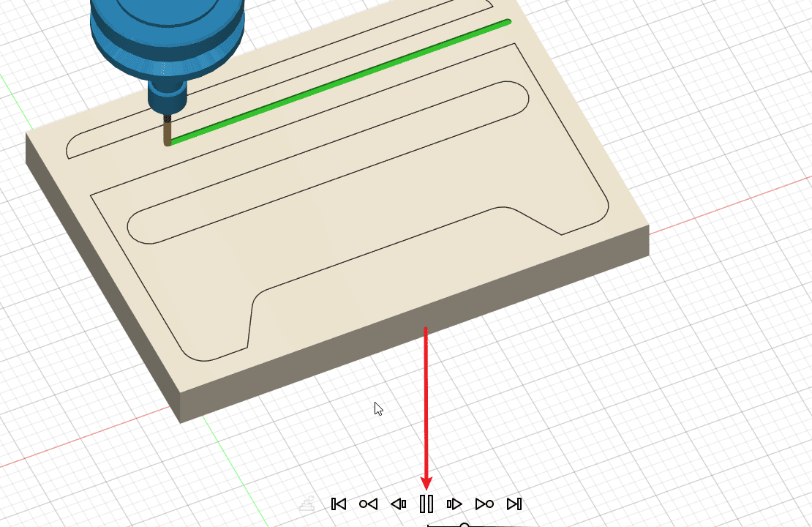Go to the previous operation

click(368, 504)
